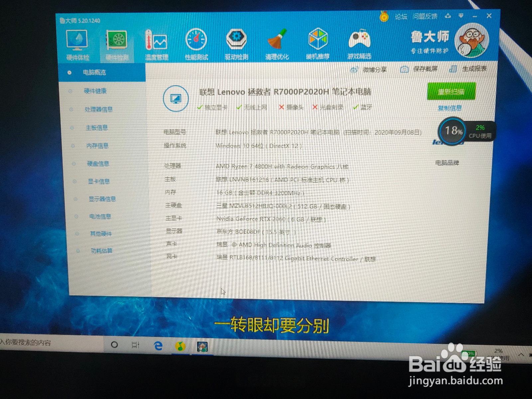Click the 18% memory usage floating widget
The image size is (532, 399).
point(453,131)
